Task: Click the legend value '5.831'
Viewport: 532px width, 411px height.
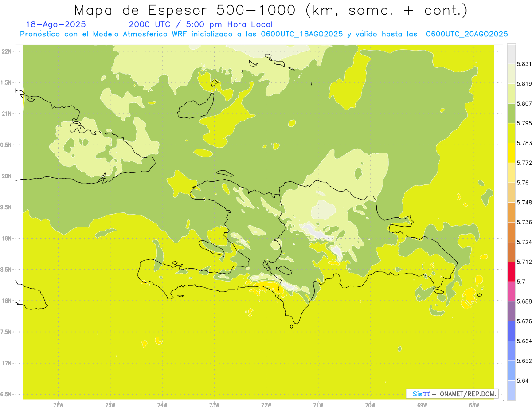Action: coord(524,64)
